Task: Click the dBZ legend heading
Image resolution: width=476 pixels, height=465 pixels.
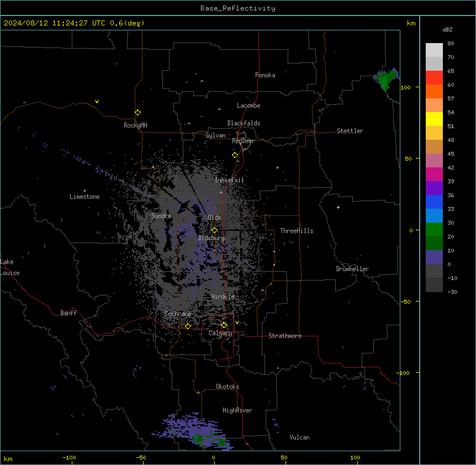Action: [447, 30]
